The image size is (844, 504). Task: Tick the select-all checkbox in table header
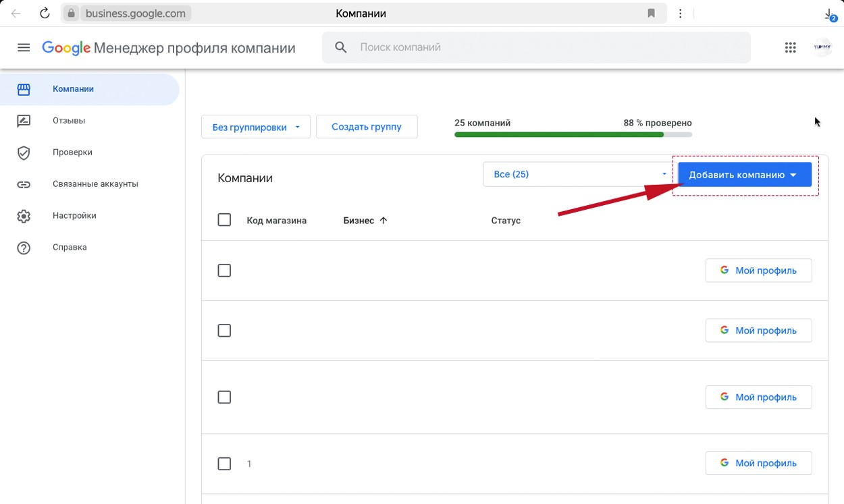(224, 220)
